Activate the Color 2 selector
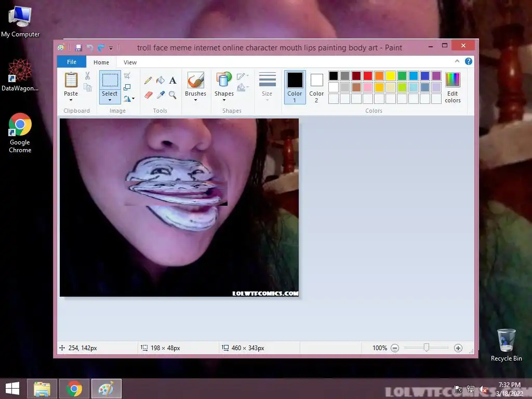 tap(316, 87)
